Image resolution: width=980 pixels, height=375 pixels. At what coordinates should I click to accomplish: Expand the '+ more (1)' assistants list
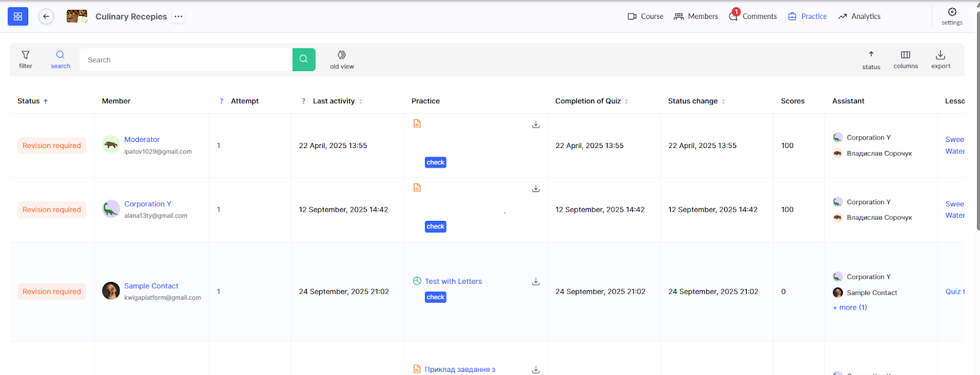(x=850, y=308)
